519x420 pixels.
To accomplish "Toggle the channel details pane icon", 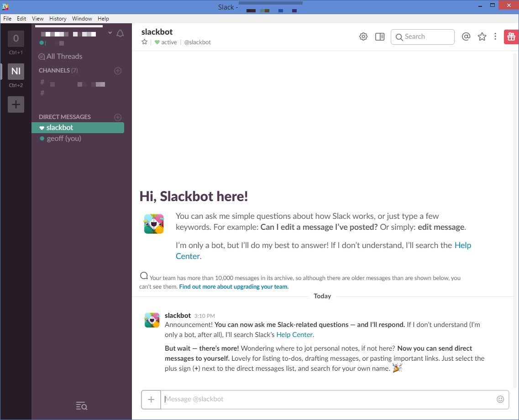I will point(380,37).
